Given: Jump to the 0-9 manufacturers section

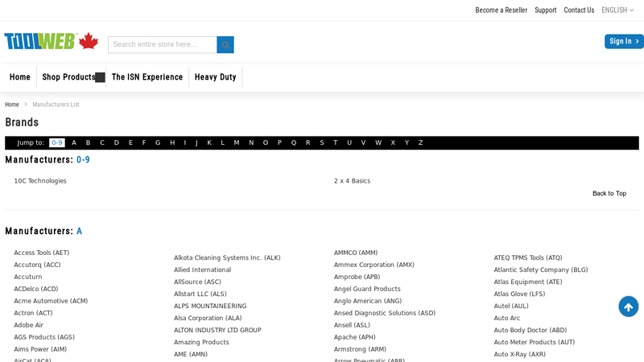Looking at the screenshot, I should tap(57, 143).
